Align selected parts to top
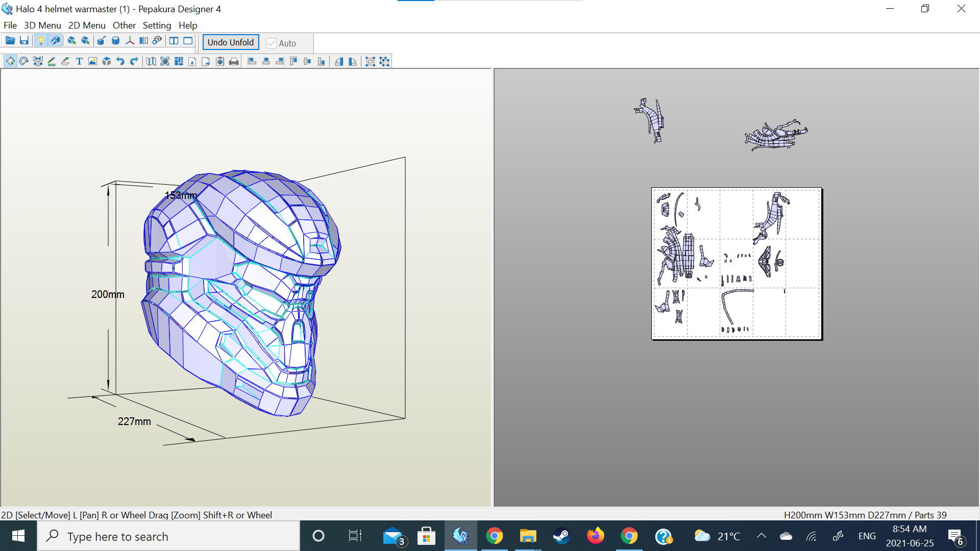This screenshot has width=980, height=551. (x=293, y=61)
